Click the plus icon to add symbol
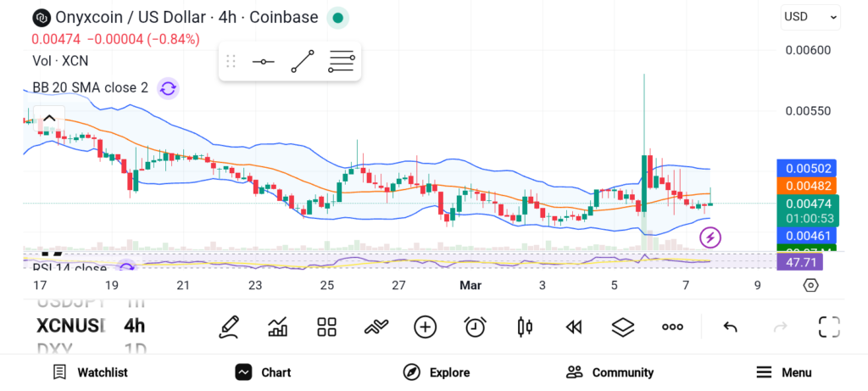 click(x=425, y=327)
